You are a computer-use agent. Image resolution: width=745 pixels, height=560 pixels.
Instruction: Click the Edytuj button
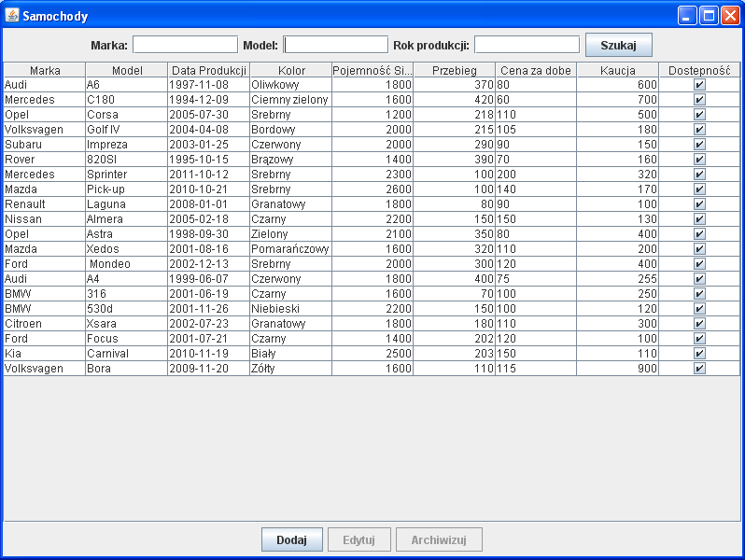tap(359, 539)
